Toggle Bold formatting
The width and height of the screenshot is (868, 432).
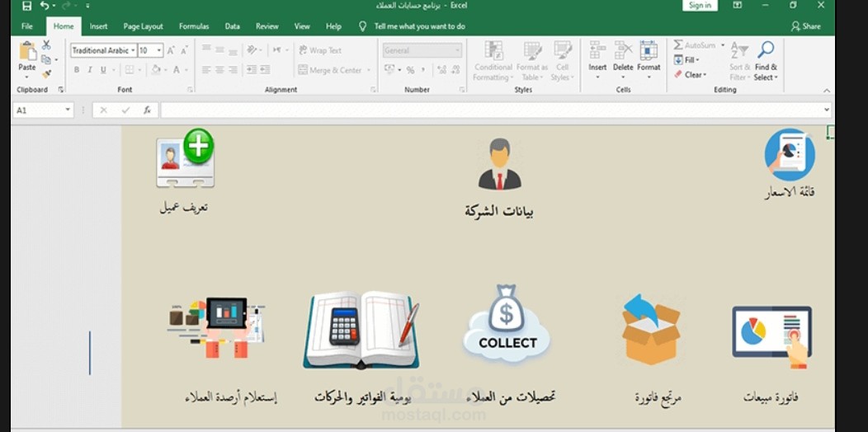77,70
